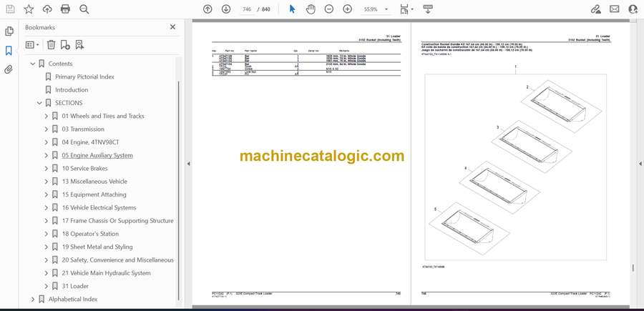Open 16 Vehicle Electrical Systems bookmark
644x311 pixels.
tap(98, 207)
